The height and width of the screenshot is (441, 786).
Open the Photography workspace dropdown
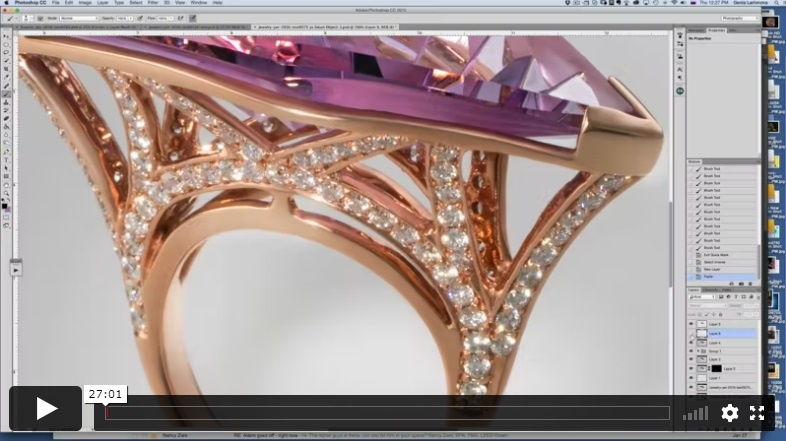(739, 19)
